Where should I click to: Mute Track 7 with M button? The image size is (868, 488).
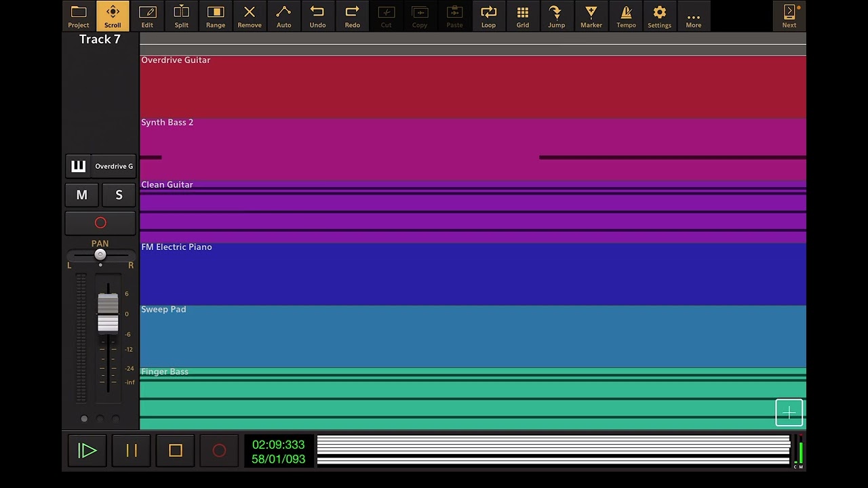tap(82, 195)
